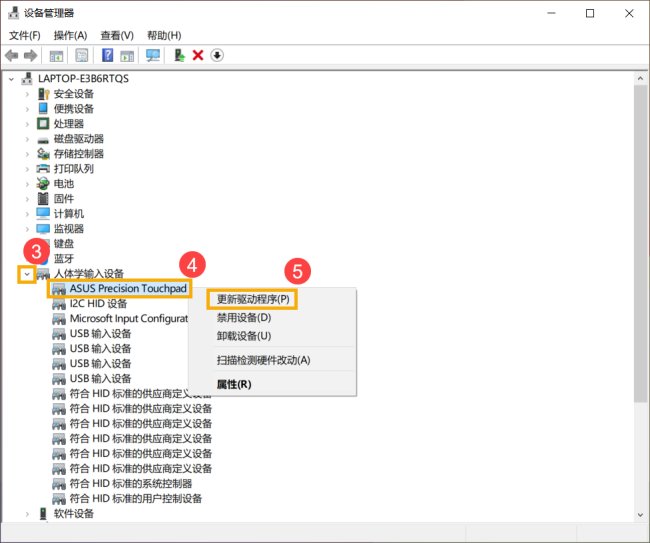Click the Device Manager title bar icon
This screenshot has height=543, width=650.
point(13,13)
